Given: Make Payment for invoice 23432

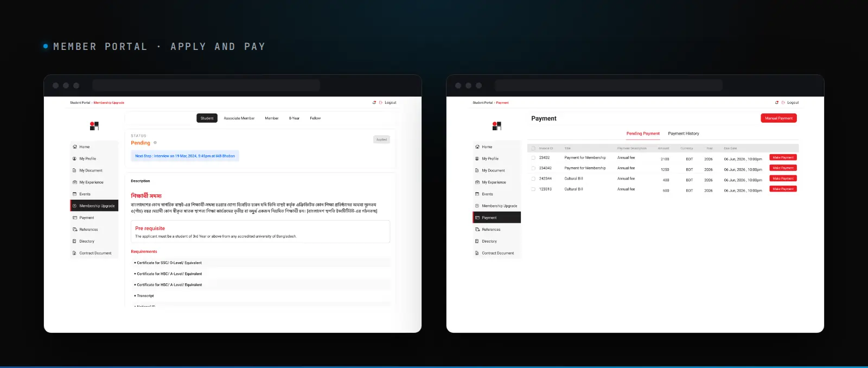Looking at the screenshot, I should coord(783,157).
